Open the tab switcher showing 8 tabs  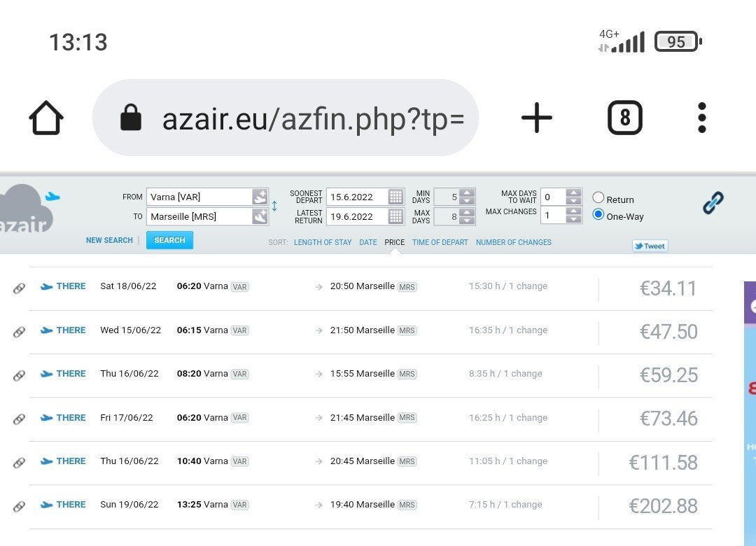(624, 118)
